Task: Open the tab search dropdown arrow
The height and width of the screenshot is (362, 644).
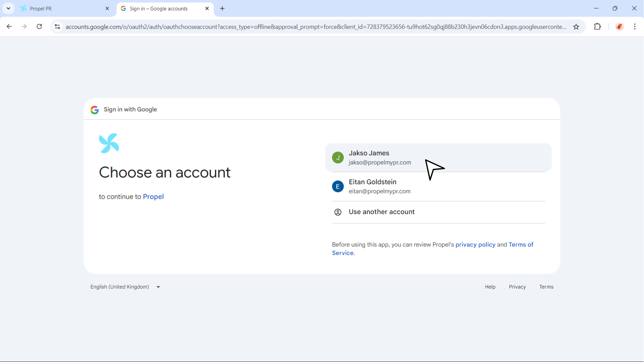Action: tap(8, 8)
